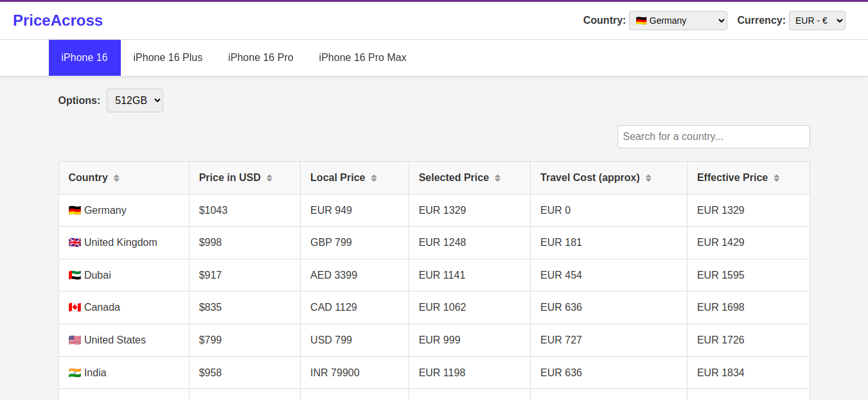Click the $917 price cell
868x400 pixels.
pyautogui.click(x=245, y=275)
